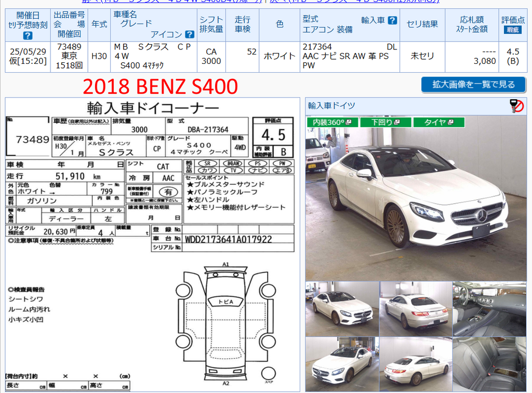Open the タイヤ tire photos
532x393 pixels.
coord(439,122)
